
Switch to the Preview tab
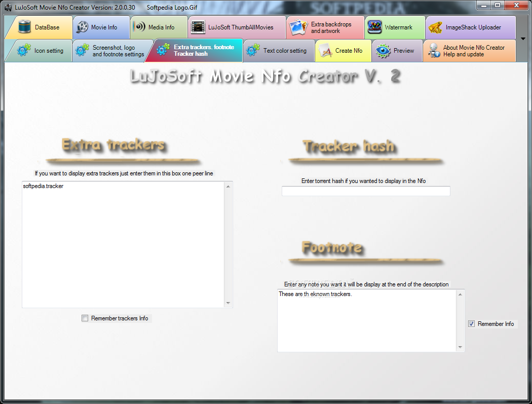397,51
